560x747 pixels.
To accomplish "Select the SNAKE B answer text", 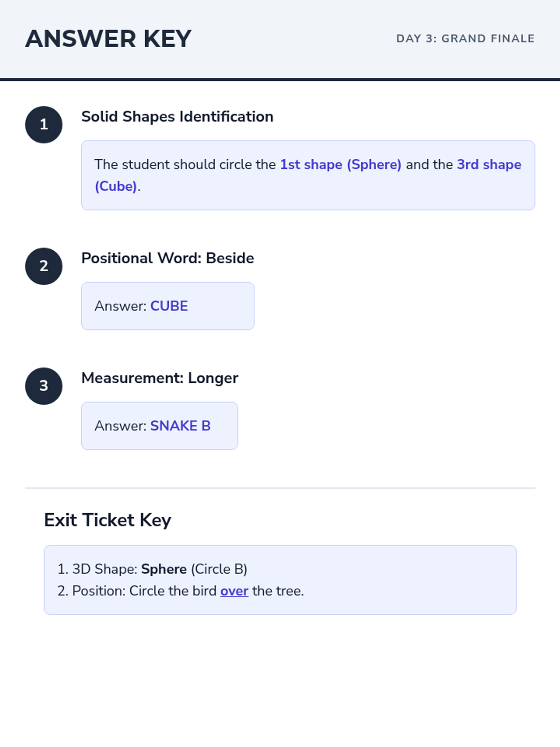I will [180, 426].
